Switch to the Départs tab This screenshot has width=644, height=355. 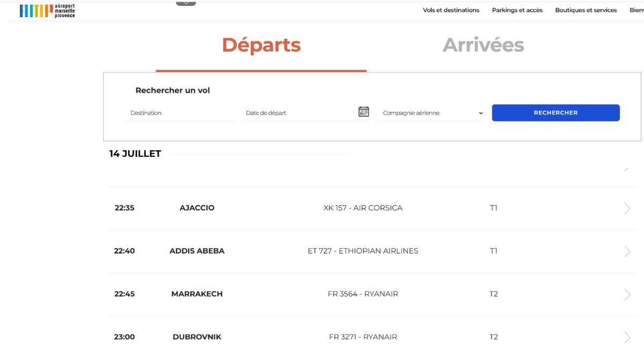tap(261, 45)
